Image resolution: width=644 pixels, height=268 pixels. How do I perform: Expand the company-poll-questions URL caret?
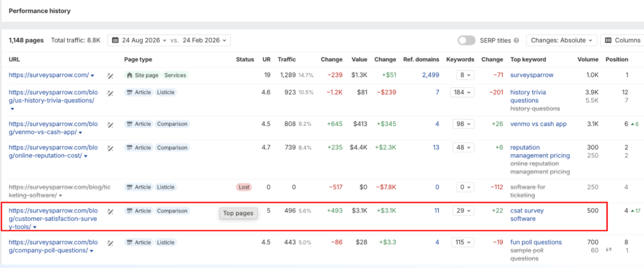click(x=91, y=251)
